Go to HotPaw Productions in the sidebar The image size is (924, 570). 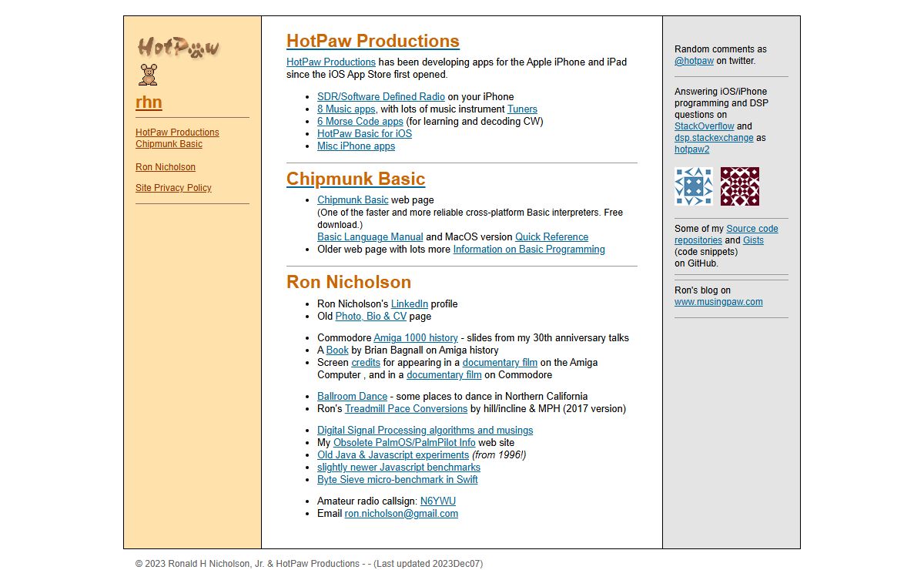tap(177, 132)
